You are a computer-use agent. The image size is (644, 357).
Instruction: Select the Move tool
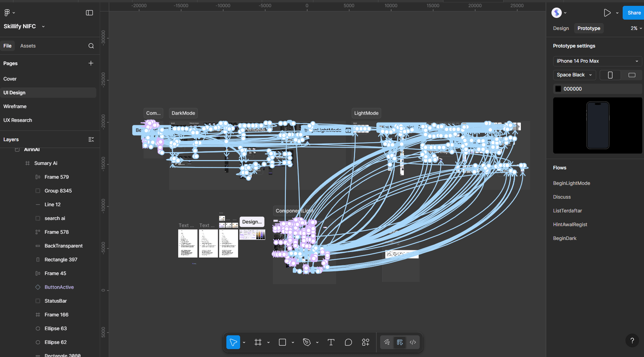coord(233,342)
